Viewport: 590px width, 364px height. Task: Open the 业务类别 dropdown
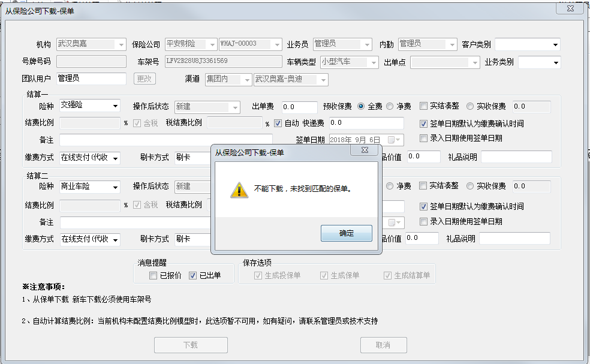(556, 62)
